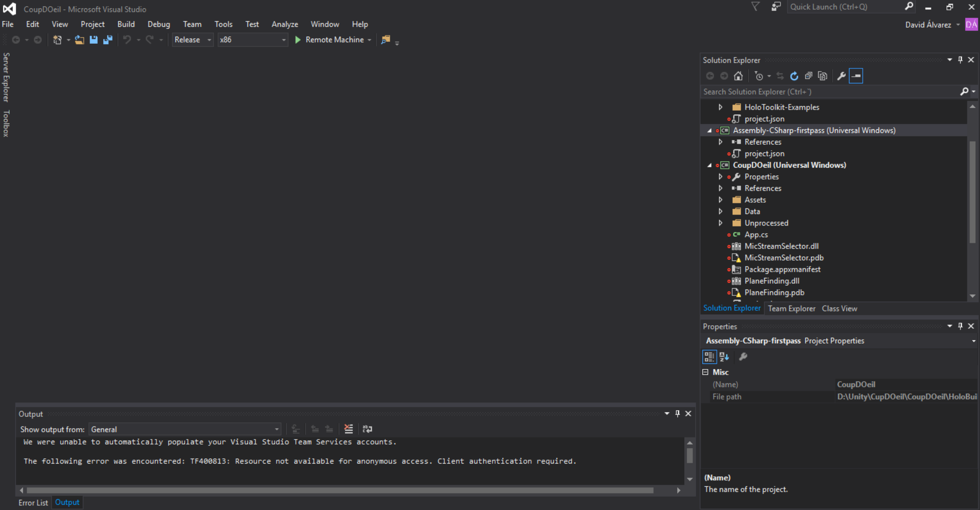
Task: Click the Pending Changes Filter clock icon
Action: [759, 76]
